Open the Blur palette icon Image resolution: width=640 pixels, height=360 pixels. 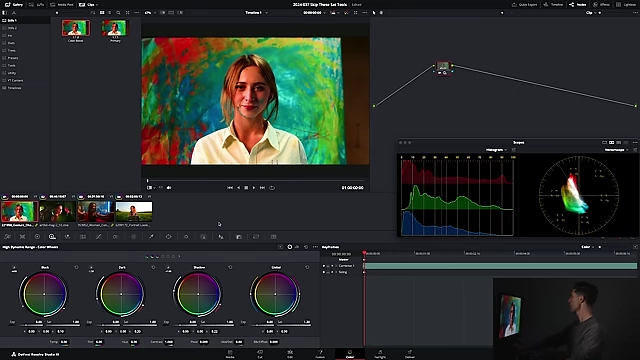(x=221, y=237)
